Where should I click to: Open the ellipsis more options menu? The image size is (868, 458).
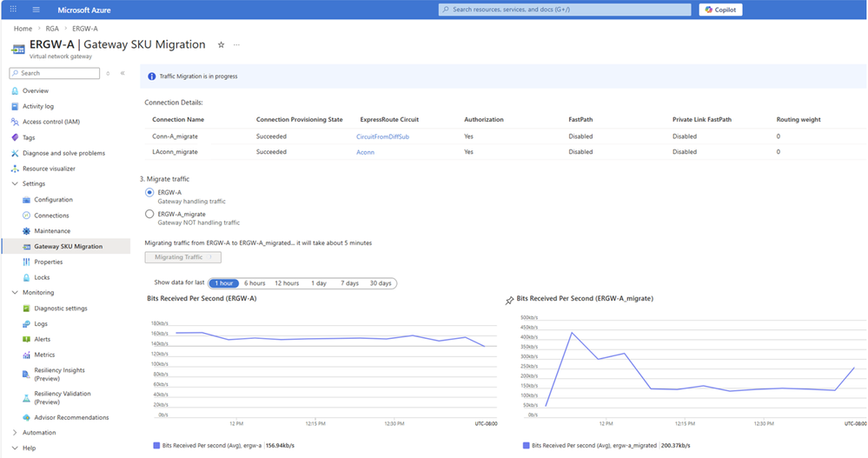tap(236, 44)
